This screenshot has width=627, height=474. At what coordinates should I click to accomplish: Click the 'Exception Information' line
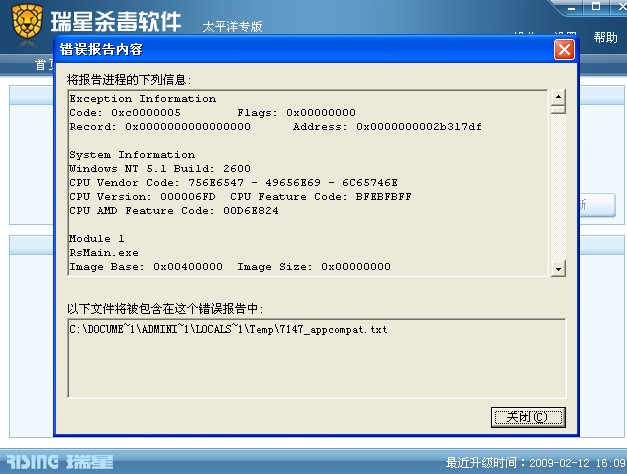[x=142, y=99]
